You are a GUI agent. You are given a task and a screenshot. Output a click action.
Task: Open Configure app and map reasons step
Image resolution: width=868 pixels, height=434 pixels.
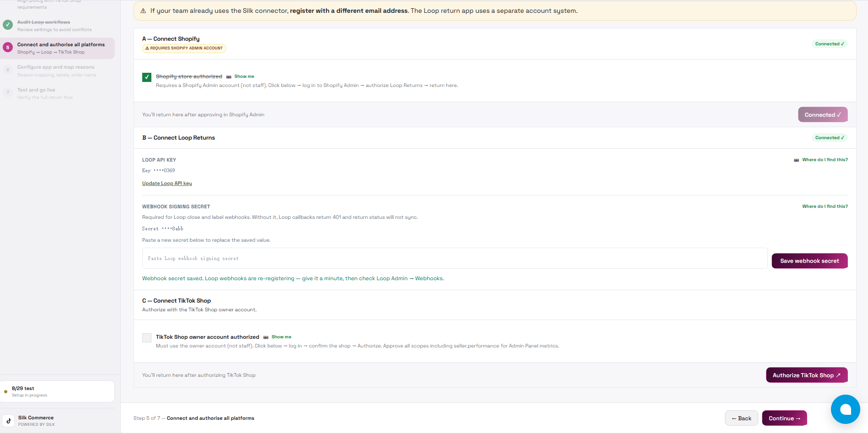tap(57, 71)
